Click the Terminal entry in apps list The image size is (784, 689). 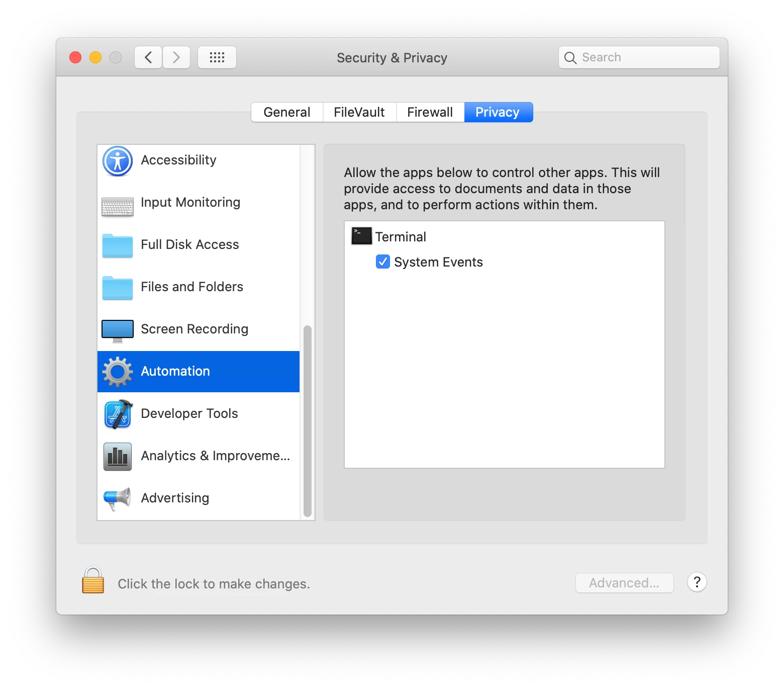pyautogui.click(x=505, y=236)
